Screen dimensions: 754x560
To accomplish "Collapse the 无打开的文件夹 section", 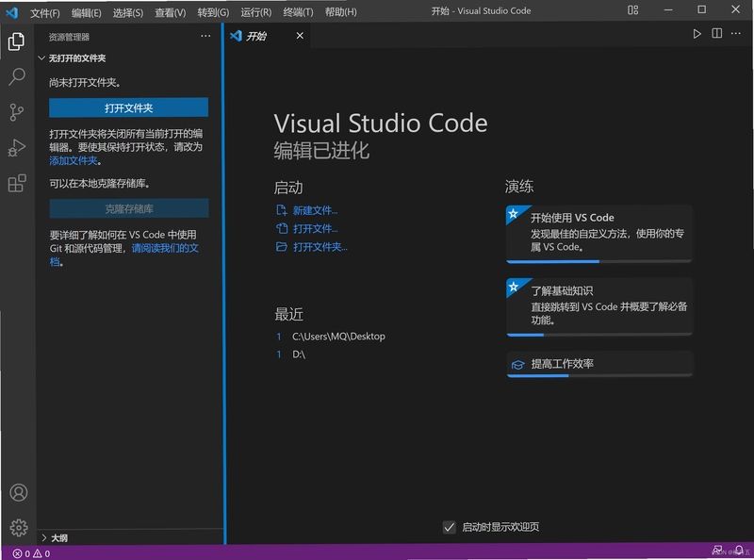I will [x=73, y=58].
